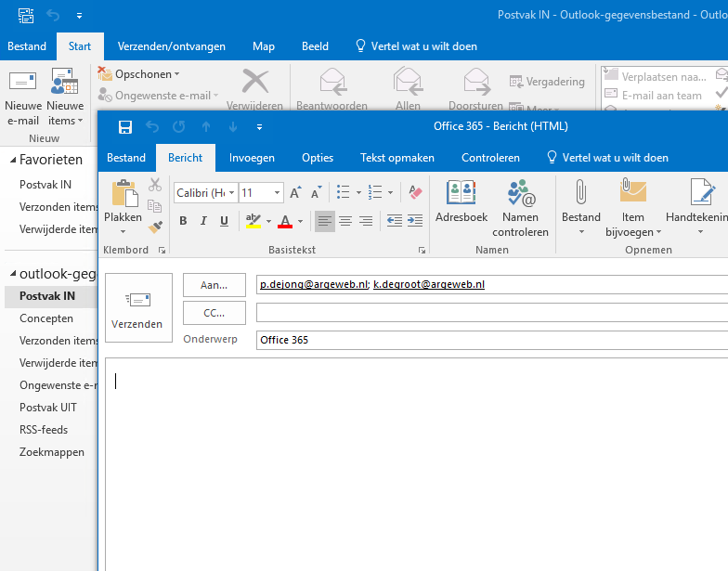This screenshot has height=571, width=728.
Task: Click into the empty CC address field
Action: tap(492, 312)
